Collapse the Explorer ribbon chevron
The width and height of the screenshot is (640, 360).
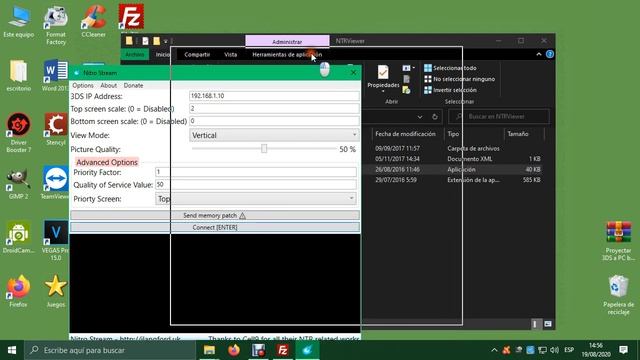[x=539, y=54]
